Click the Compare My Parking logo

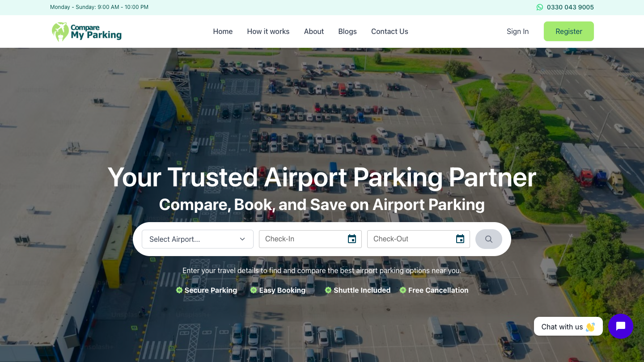pyautogui.click(x=87, y=32)
